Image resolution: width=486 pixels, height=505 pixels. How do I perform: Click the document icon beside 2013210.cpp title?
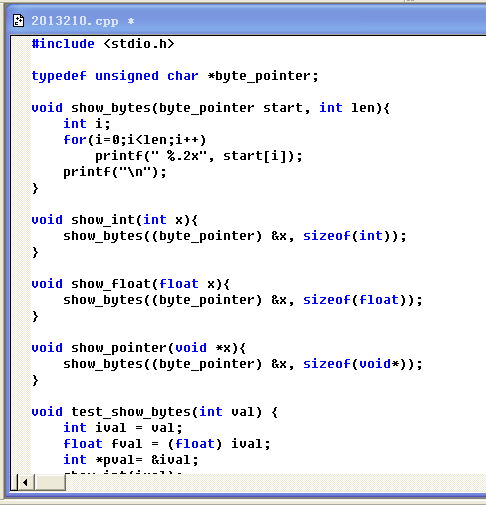tap(18, 21)
